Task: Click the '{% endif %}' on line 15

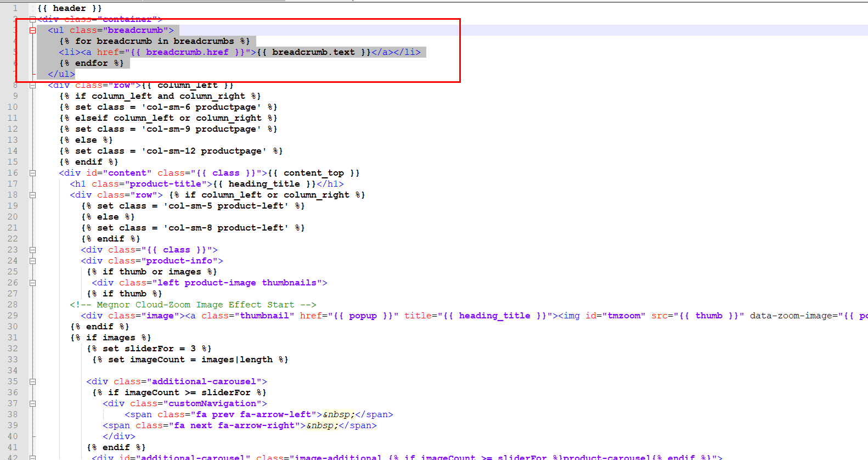Action: coord(89,162)
